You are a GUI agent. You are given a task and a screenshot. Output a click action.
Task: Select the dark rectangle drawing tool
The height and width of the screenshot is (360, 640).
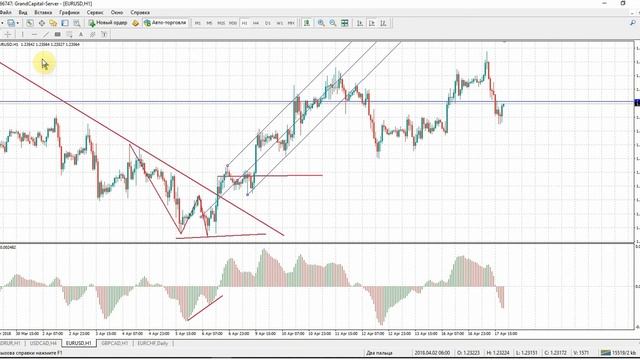pos(58,34)
